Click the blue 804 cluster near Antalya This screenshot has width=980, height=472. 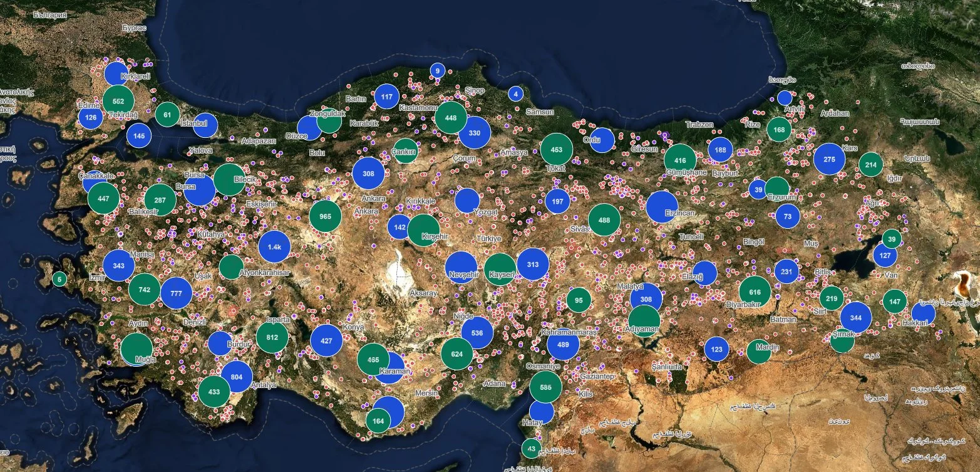(x=237, y=377)
